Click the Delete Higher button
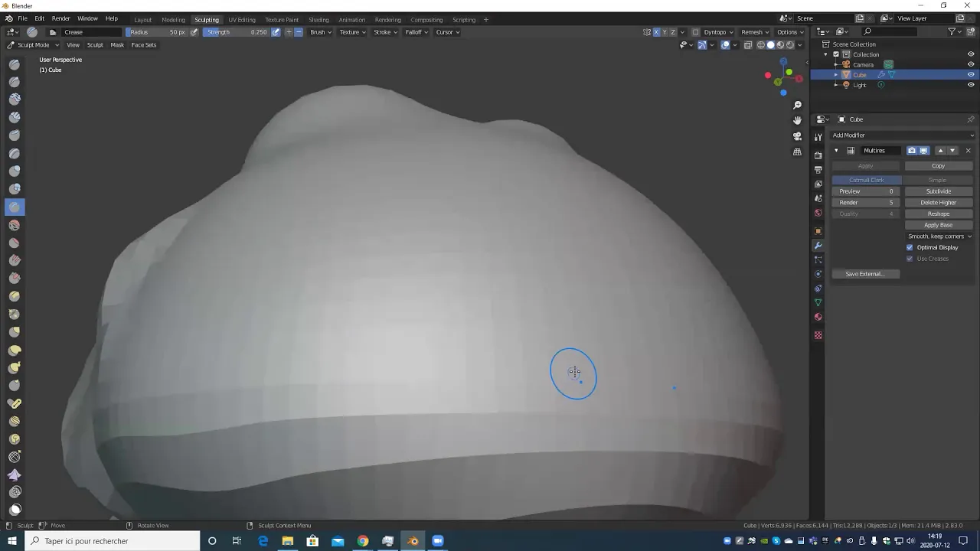980x551 pixels. (939, 202)
